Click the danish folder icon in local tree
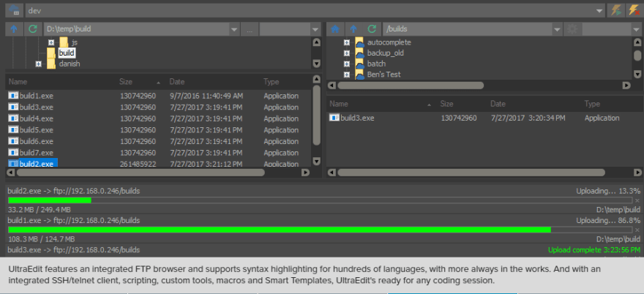Screen dimensions: 644x294 click(x=51, y=64)
